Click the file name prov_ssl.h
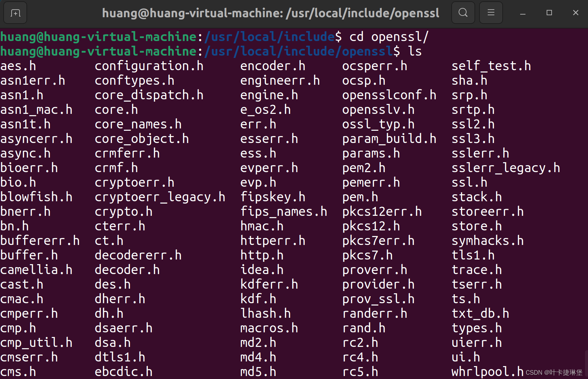This screenshot has width=588, height=379. (x=379, y=299)
